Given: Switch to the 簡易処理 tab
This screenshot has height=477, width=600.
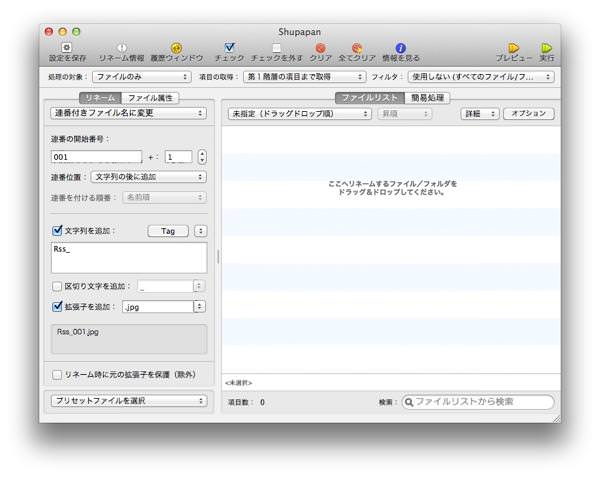Looking at the screenshot, I should coord(427,98).
